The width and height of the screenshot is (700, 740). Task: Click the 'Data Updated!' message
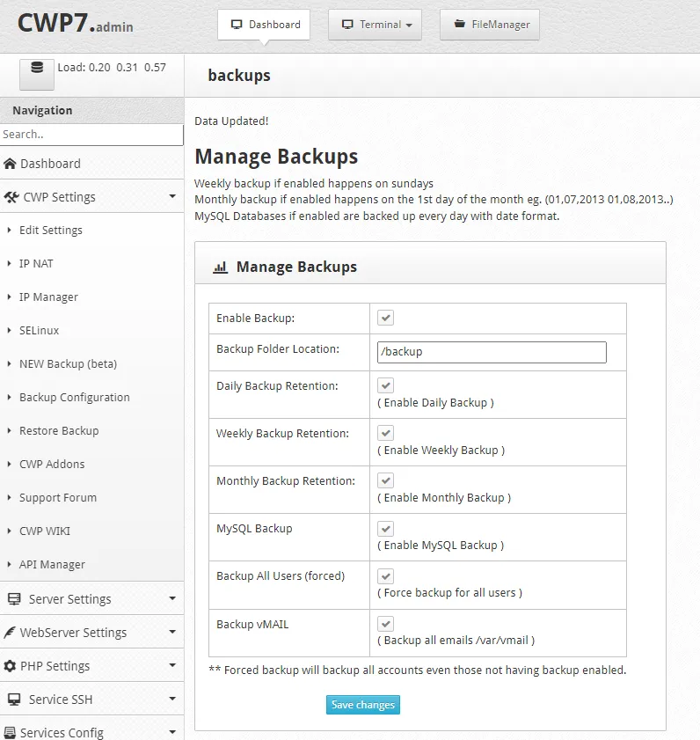pyautogui.click(x=231, y=121)
